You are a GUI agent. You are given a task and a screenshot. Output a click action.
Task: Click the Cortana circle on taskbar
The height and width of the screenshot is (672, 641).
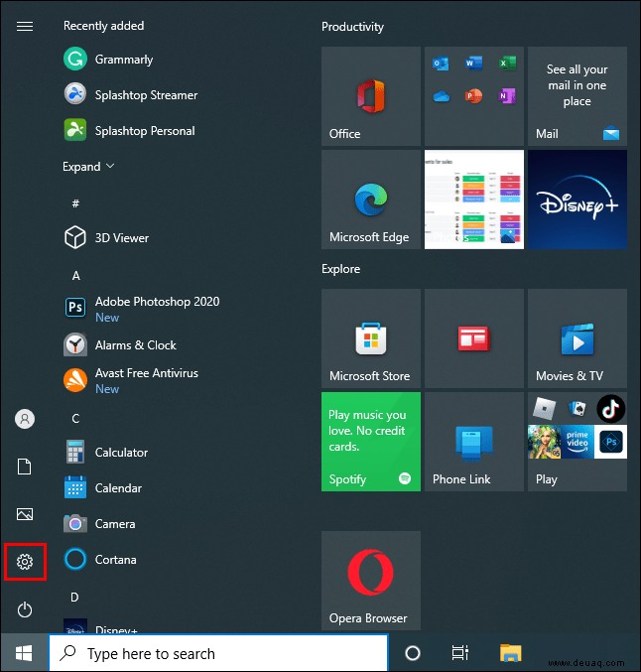412,653
